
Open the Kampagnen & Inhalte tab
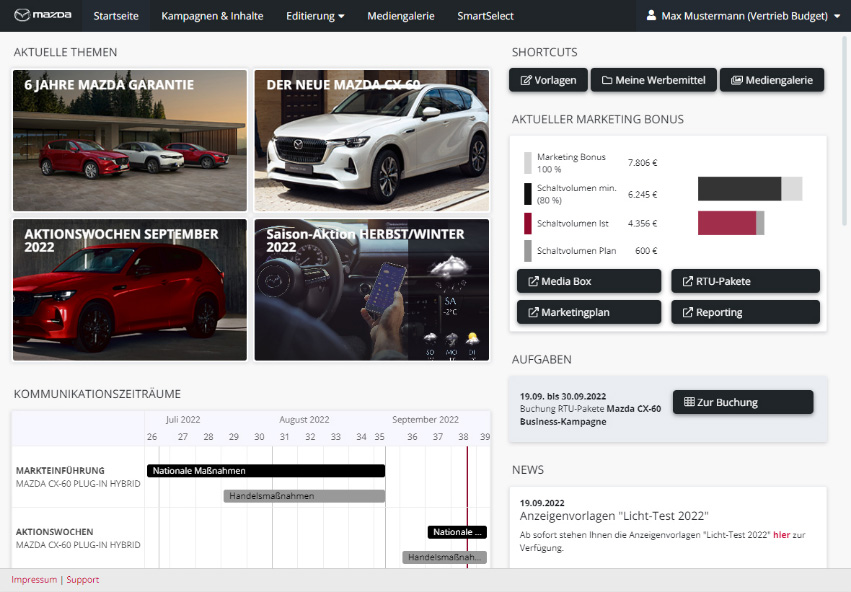[x=212, y=16]
